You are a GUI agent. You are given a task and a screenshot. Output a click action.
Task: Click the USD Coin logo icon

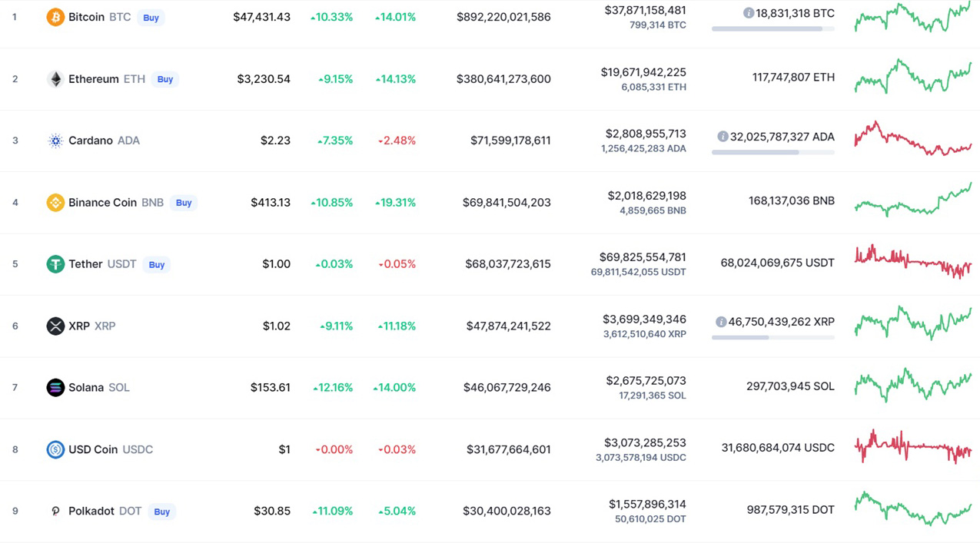pos(55,449)
